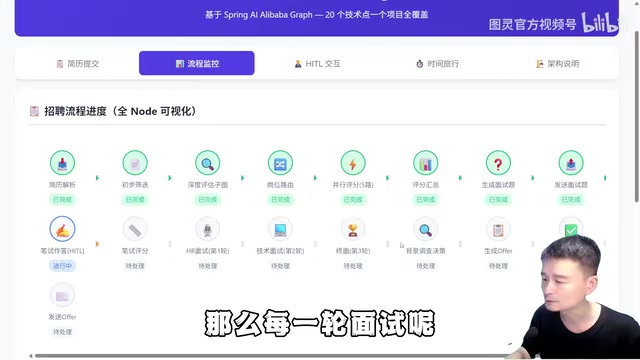This screenshot has height=360, width=640.
Task: Click the 已完成 badge under 深度评估子图
Action: pos(208,200)
